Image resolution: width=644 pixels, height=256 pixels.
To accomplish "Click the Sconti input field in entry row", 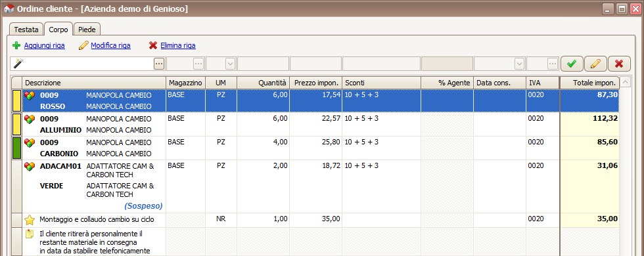I will tap(382, 64).
